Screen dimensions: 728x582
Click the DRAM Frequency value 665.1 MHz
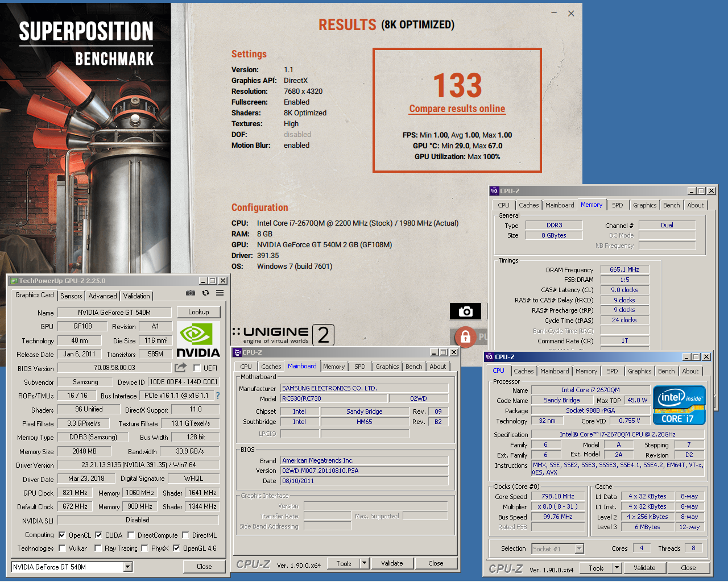[624, 269]
